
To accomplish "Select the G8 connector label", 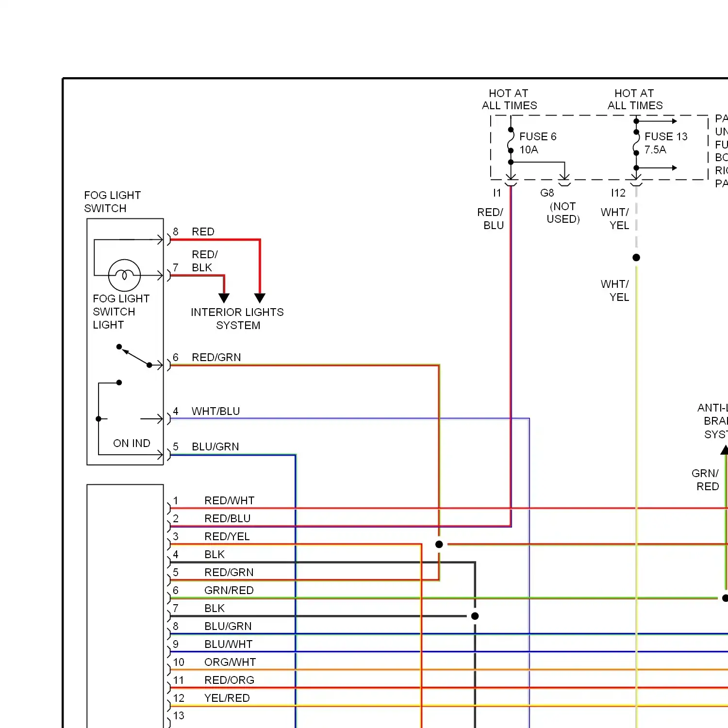I will pyautogui.click(x=547, y=193).
